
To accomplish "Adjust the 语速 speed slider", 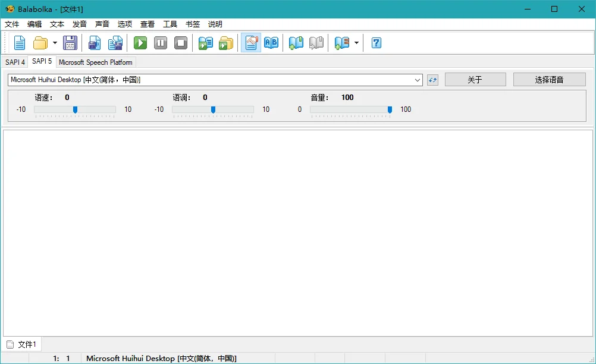I will point(75,110).
